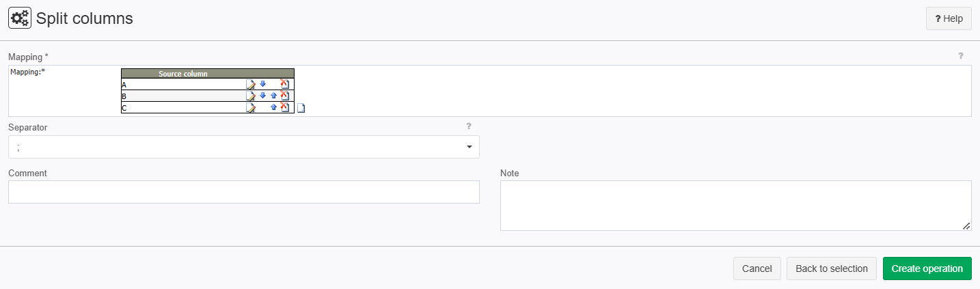Screen dimensions: 980x289
Task: Go back to selection
Action: 832,269
